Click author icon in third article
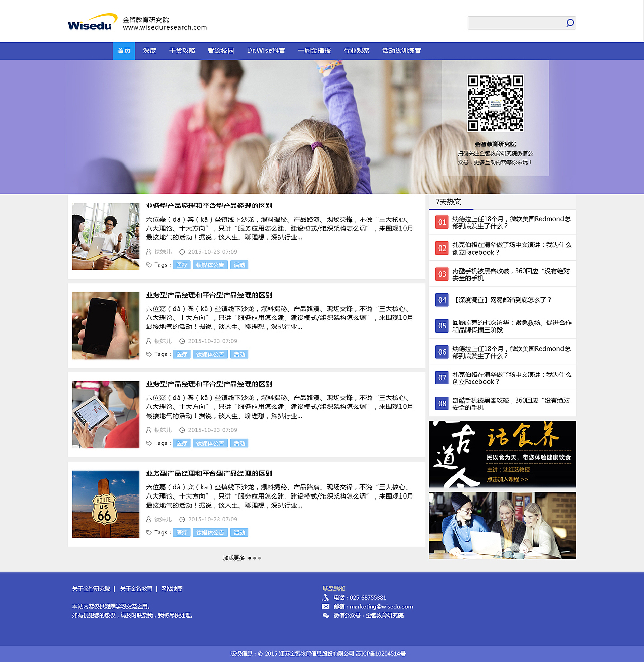The width and height of the screenshot is (644, 662). (x=148, y=430)
